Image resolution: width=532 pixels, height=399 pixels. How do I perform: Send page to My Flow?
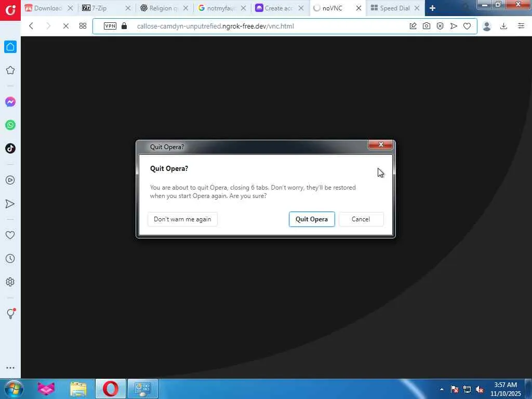point(454,26)
